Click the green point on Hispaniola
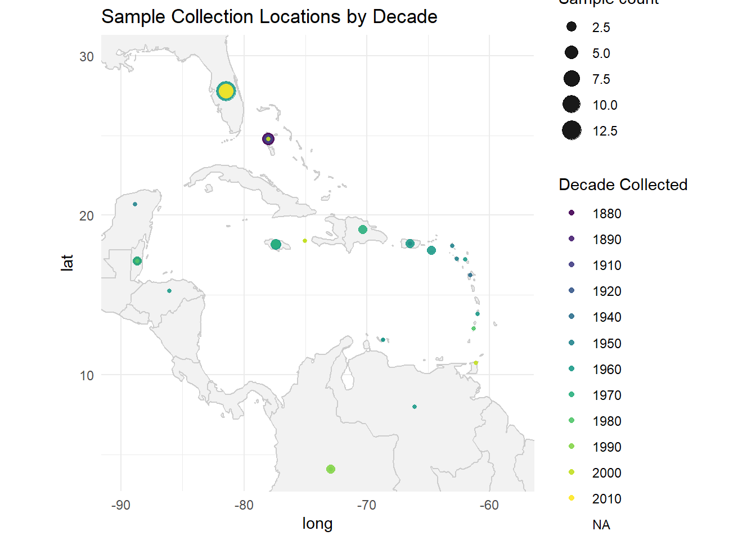The width and height of the screenshot is (756, 540). [x=363, y=229]
